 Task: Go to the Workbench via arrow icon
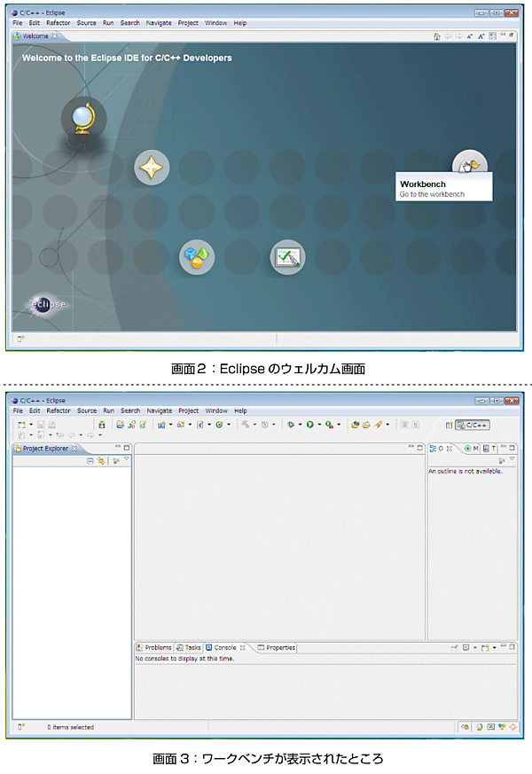tap(469, 166)
